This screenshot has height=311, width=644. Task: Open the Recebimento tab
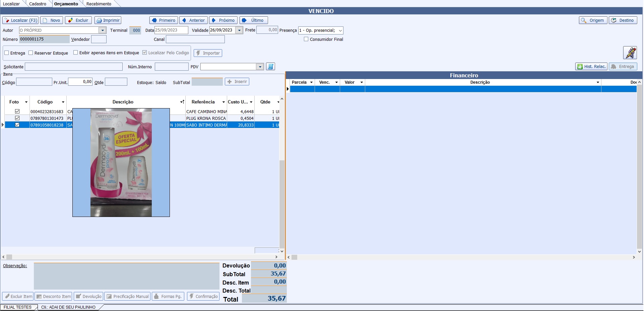coord(99,4)
